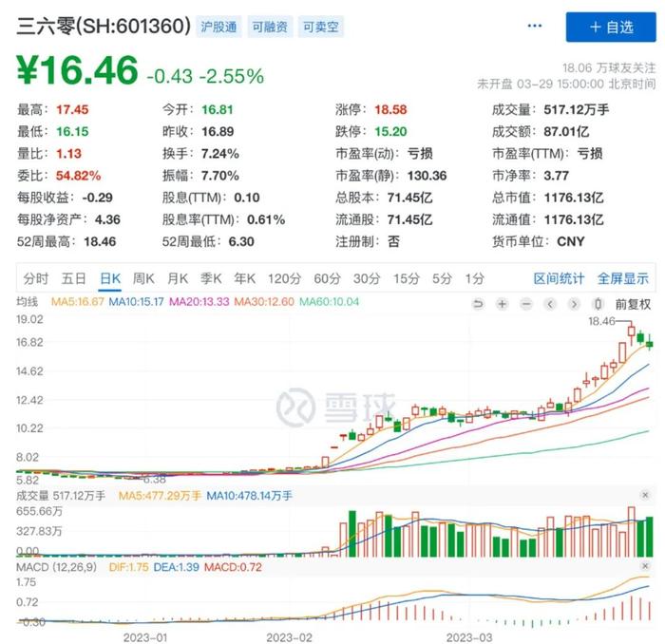Image resolution: width=665 pixels, height=644 pixels.
Task: Click the 最低 value 16.15
Action: point(72,132)
